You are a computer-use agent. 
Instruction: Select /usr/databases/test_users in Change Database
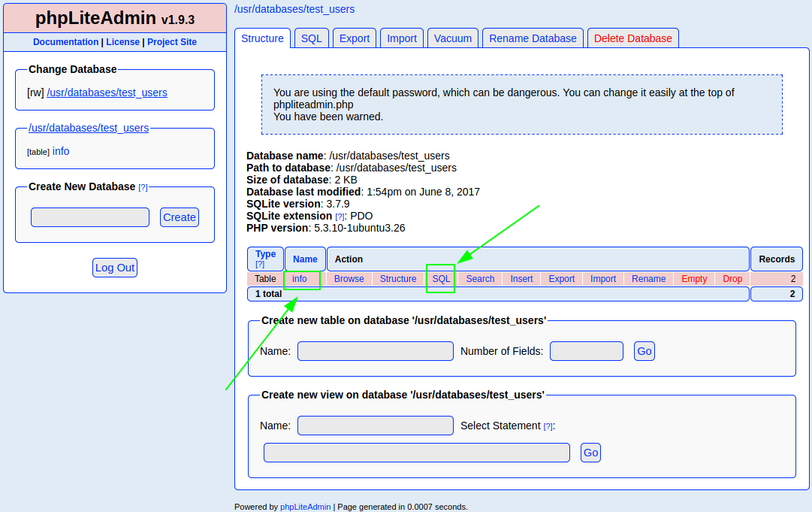tap(107, 92)
